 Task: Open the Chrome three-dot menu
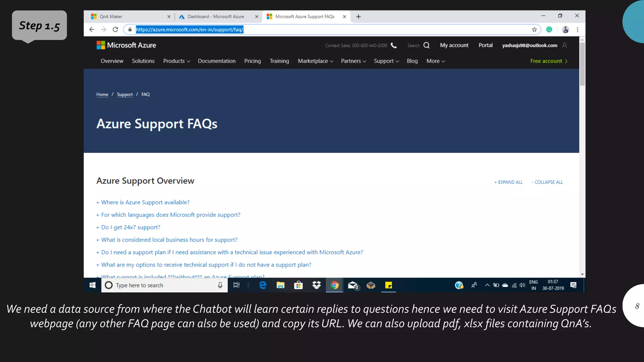[x=577, y=30]
